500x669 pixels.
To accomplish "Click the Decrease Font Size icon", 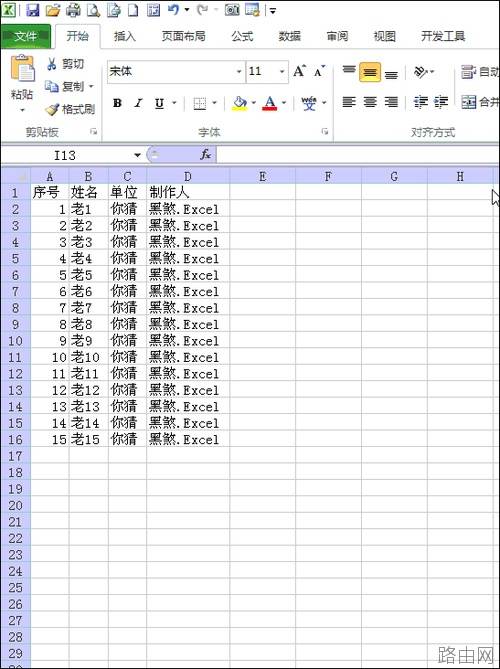I will (x=319, y=71).
